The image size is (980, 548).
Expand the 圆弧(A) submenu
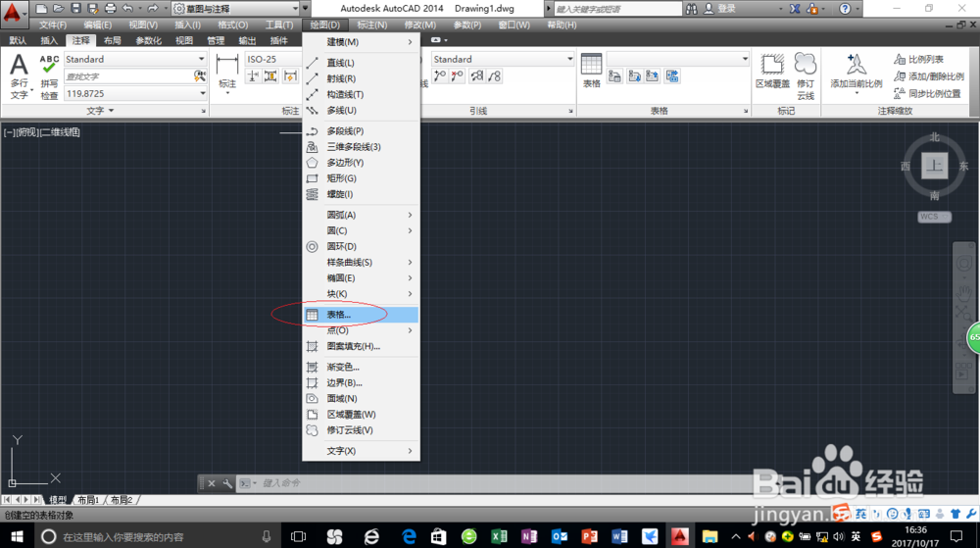[361, 215]
